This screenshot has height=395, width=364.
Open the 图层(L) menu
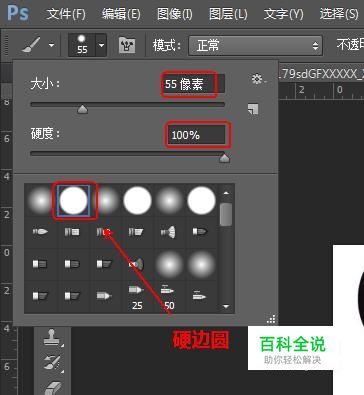(228, 14)
